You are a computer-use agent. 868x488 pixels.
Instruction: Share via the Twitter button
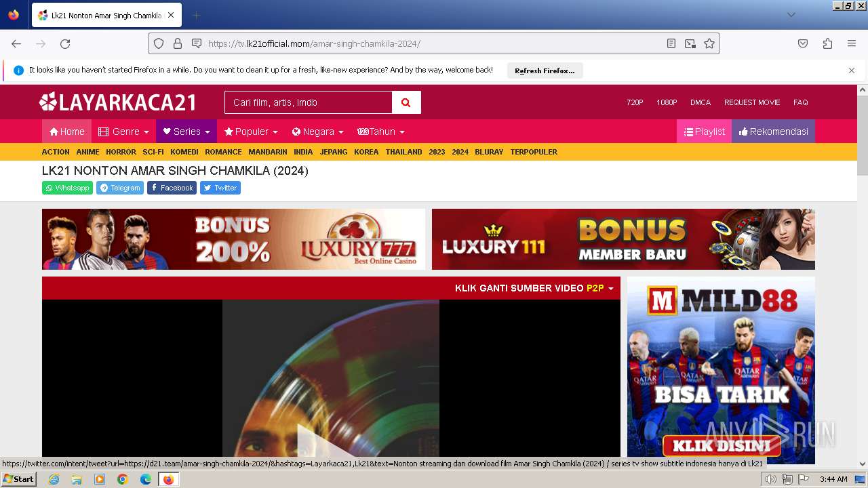[x=220, y=188]
